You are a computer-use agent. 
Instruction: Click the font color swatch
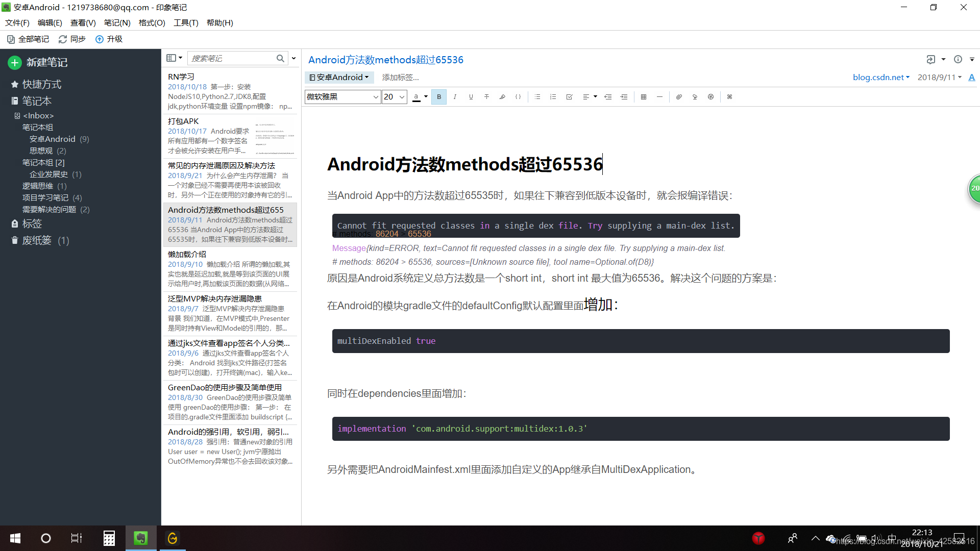coord(416,97)
